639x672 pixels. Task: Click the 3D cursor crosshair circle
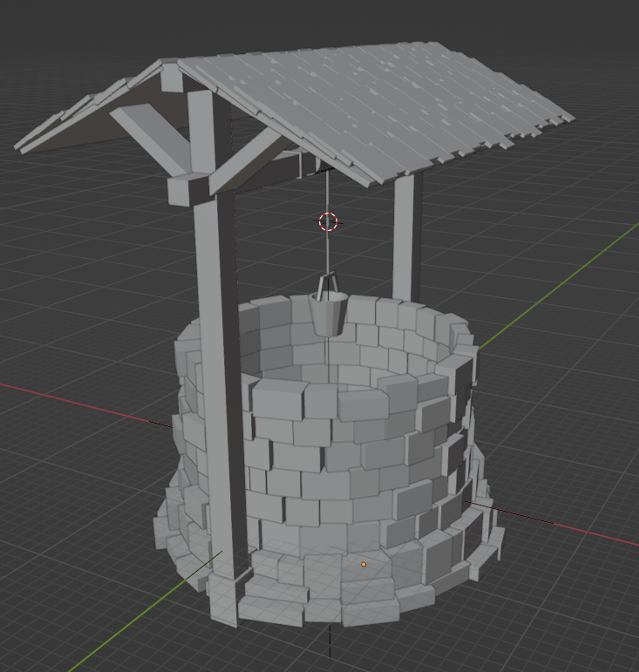328,221
